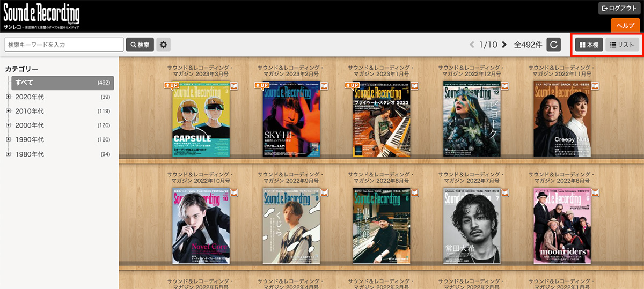This screenshot has height=289, width=644.
Task: Open the ビョーク 2022年12月号 cover
Action: click(x=472, y=120)
